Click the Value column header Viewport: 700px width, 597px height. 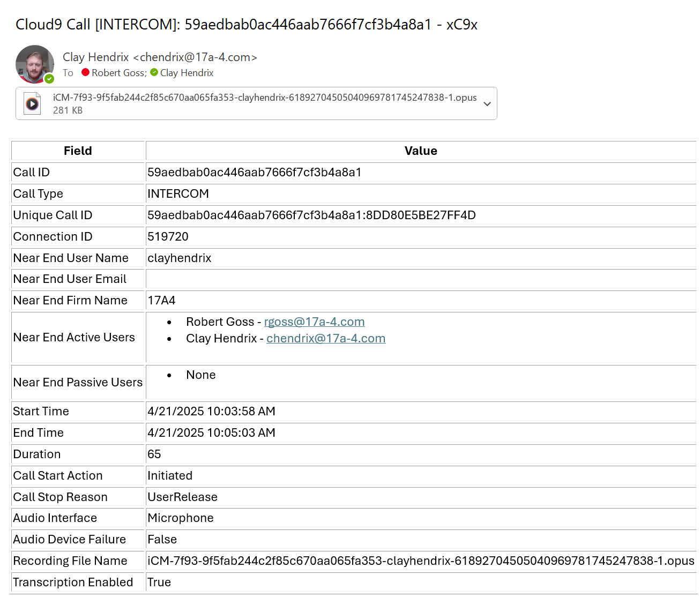(x=421, y=151)
